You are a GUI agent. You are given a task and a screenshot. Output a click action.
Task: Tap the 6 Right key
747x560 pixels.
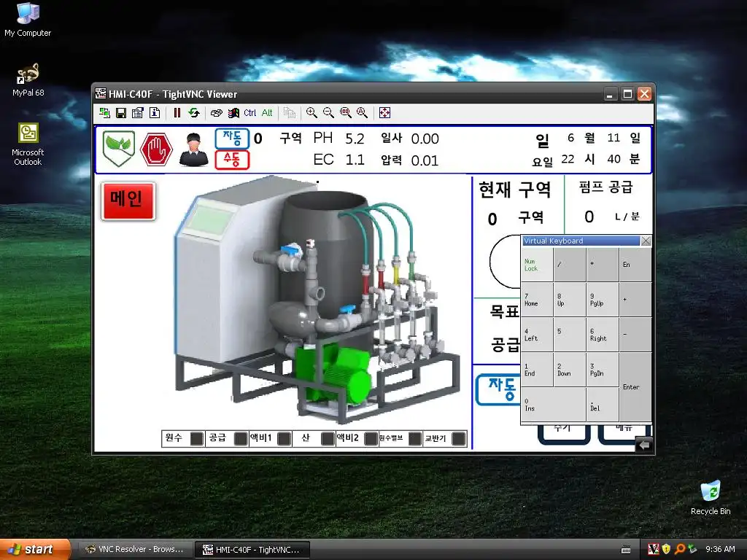tap(603, 335)
